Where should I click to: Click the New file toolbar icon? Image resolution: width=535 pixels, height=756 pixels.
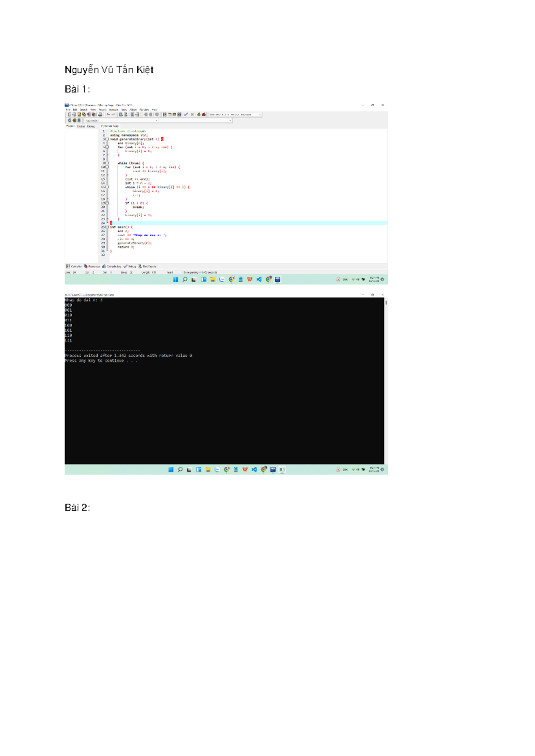69,115
